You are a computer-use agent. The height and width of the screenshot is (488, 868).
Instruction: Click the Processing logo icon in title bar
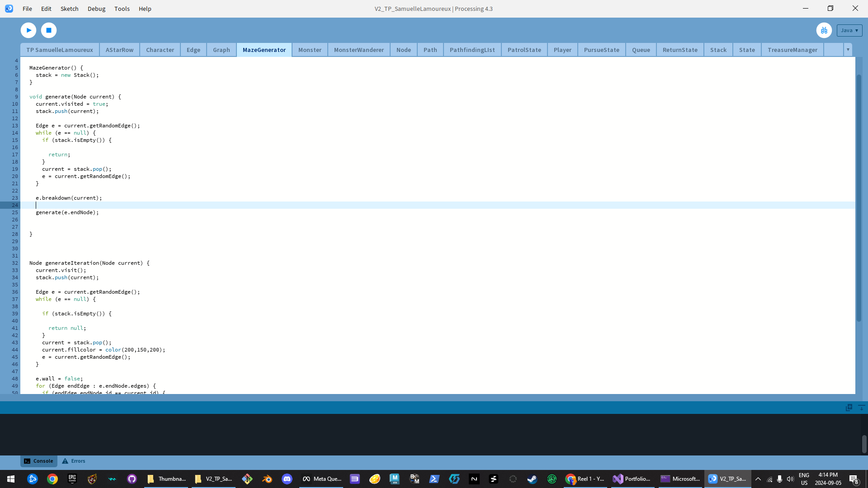9,9
